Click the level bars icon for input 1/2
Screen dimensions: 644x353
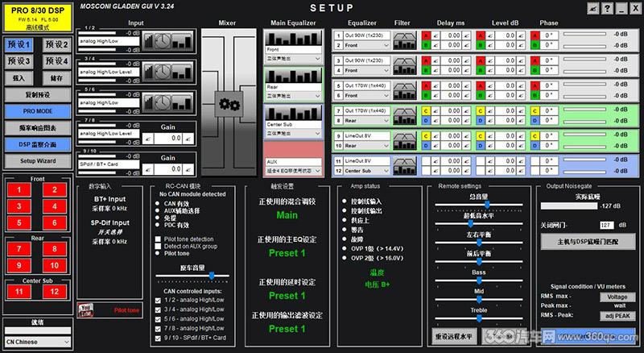(x=149, y=41)
